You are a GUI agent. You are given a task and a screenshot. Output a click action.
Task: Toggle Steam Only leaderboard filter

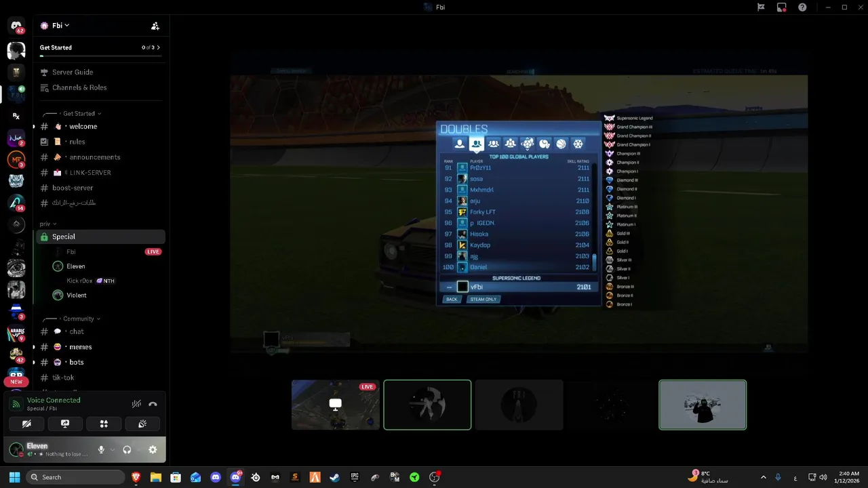tap(484, 299)
